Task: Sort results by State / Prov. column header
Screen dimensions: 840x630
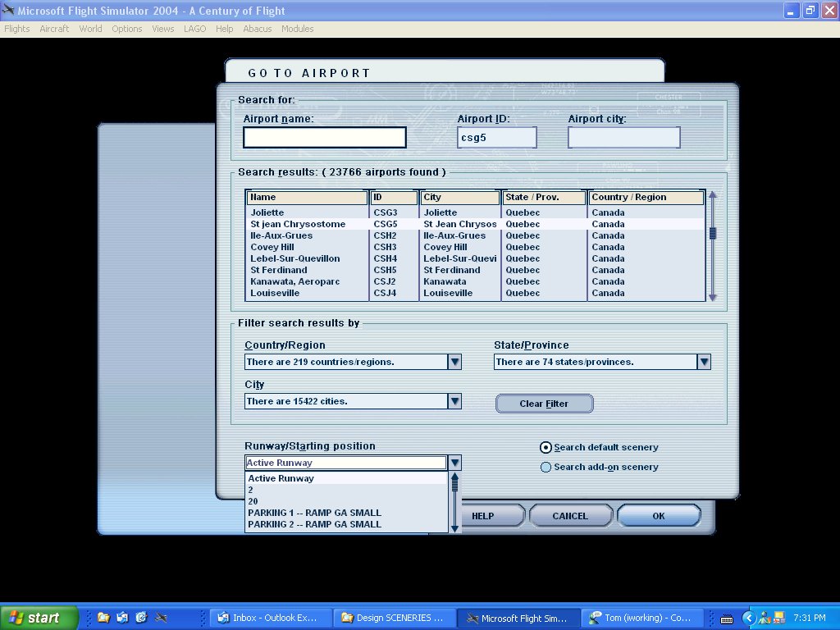Action: pyautogui.click(x=544, y=197)
